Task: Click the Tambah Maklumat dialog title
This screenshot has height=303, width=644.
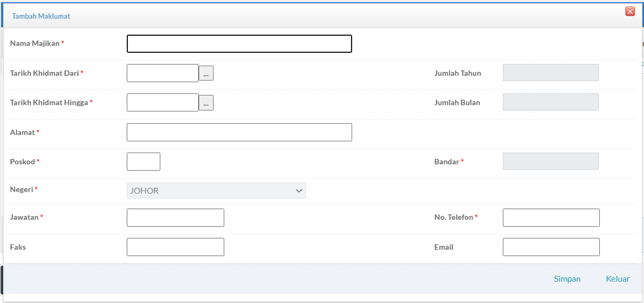Action: 41,16
